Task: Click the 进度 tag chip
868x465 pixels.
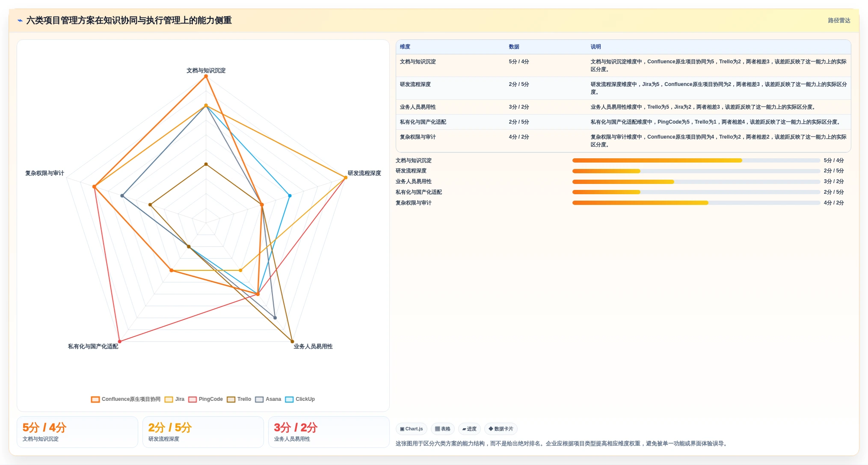Action: click(x=469, y=429)
